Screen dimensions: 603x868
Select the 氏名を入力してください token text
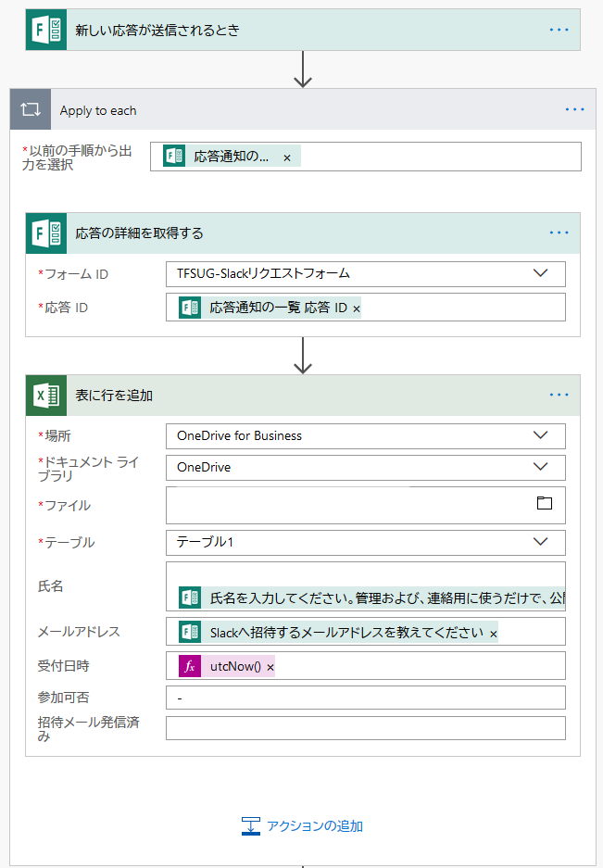click(387, 598)
